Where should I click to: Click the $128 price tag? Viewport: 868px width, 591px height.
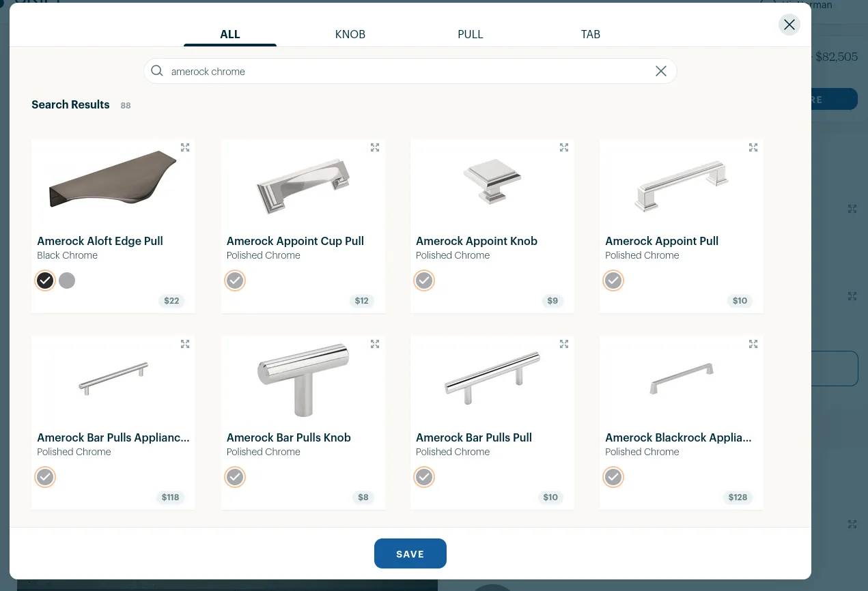[x=738, y=498]
